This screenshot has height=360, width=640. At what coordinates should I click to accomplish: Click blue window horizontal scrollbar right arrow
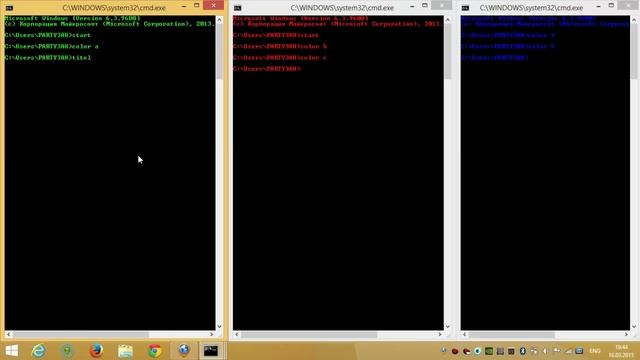point(627,334)
